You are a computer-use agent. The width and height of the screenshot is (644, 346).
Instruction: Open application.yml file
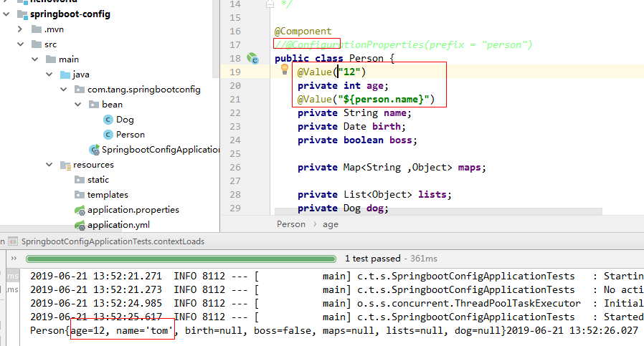[118, 225]
